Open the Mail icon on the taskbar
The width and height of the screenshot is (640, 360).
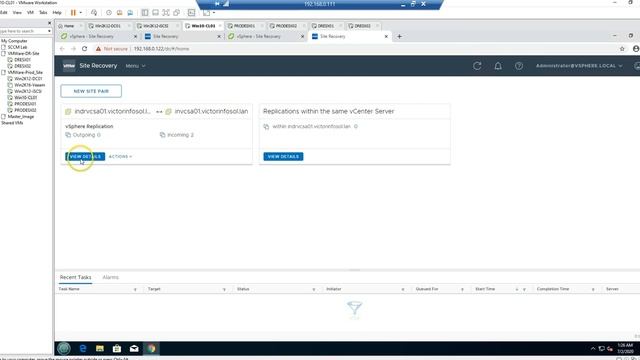134,348
